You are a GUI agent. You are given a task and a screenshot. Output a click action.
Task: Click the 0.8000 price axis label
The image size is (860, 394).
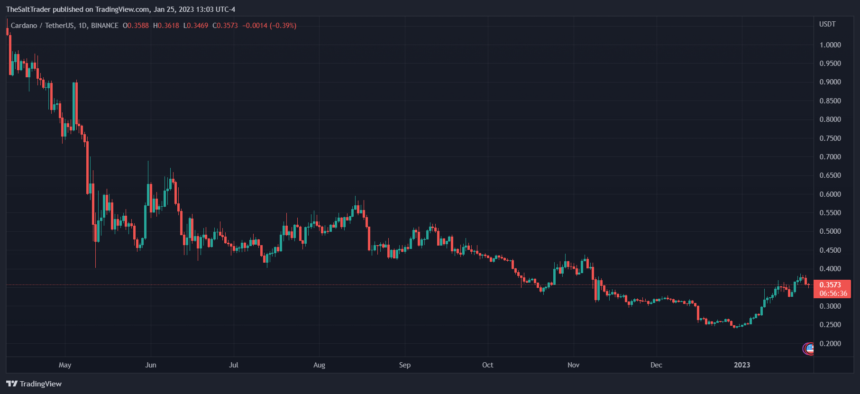(829, 120)
